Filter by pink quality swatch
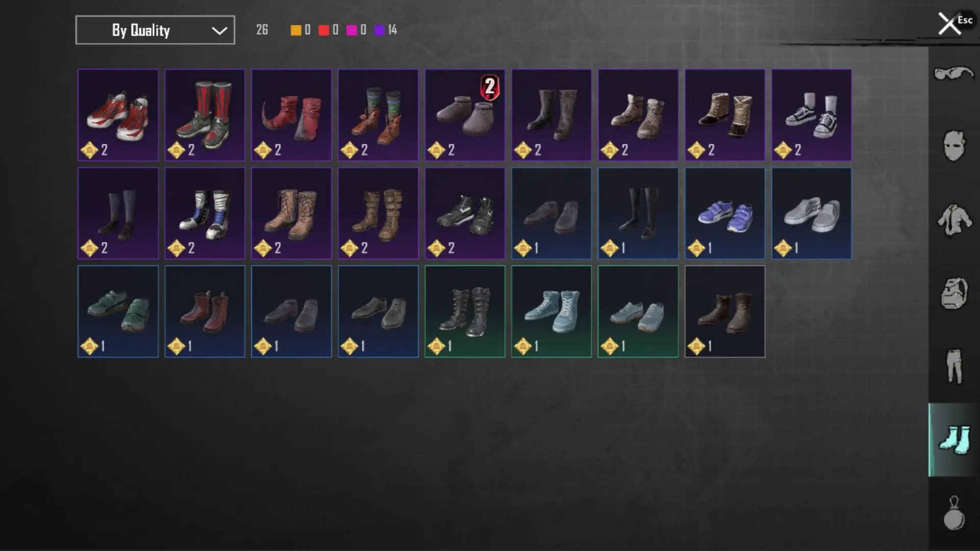This screenshot has height=551, width=980. [351, 30]
